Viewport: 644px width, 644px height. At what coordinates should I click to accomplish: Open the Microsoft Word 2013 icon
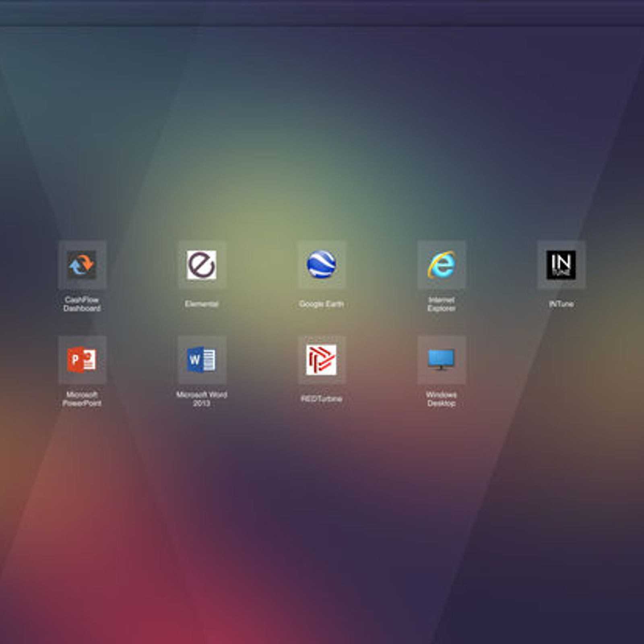202,360
